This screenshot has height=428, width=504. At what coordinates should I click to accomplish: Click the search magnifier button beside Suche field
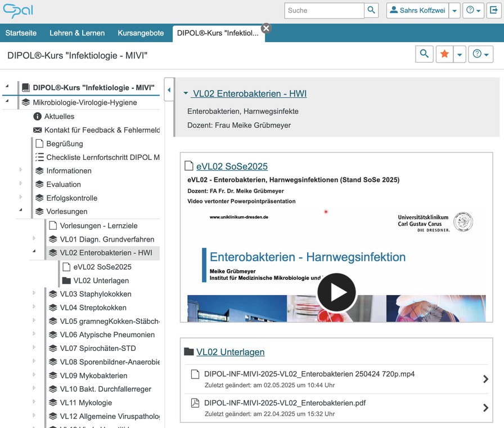coord(372,10)
